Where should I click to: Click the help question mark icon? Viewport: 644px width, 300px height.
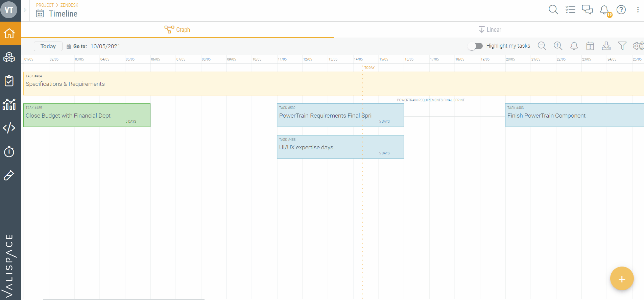pos(621,9)
